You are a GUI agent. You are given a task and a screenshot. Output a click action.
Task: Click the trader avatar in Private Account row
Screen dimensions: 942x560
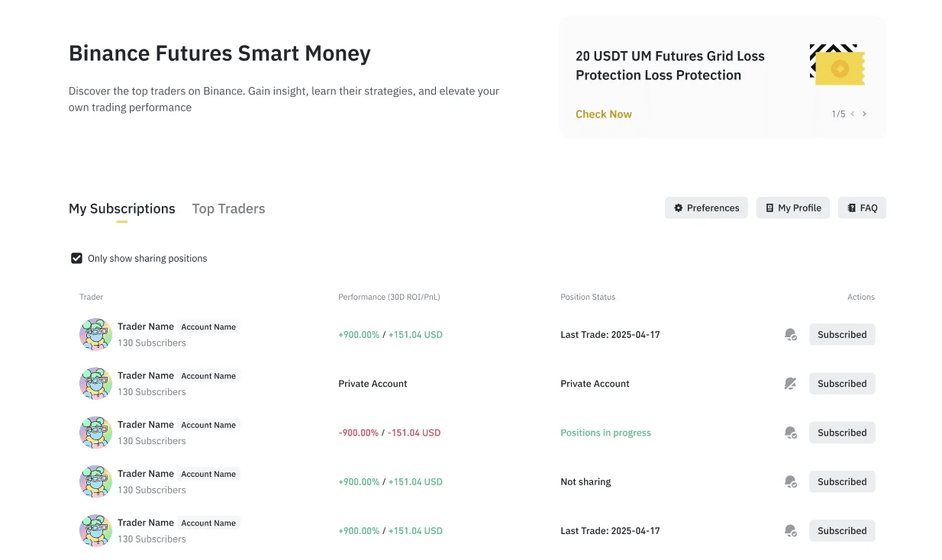95,383
